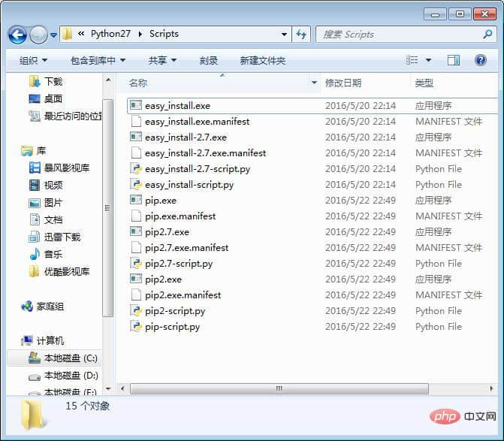The height and width of the screenshot is (441, 504).
Task: Click the navigation pane scroll up arrow
Action: (x=108, y=80)
